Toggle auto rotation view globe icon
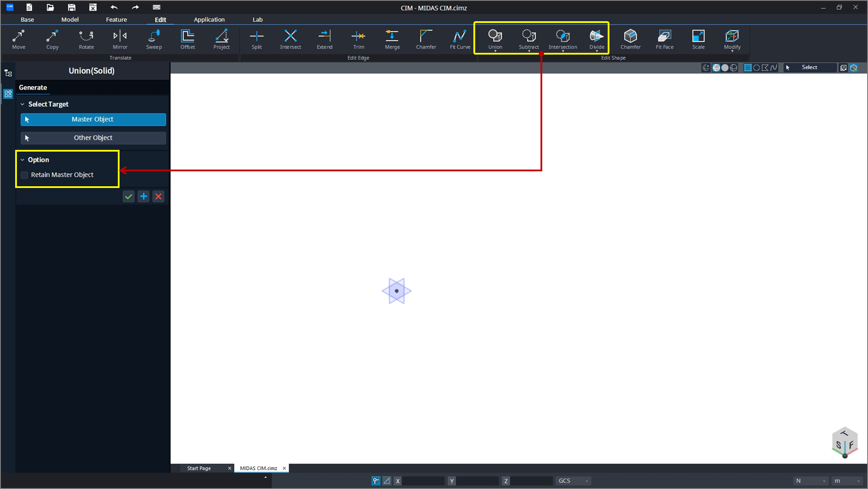Viewport: 868px width, 489px height. pyautogui.click(x=706, y=68)
